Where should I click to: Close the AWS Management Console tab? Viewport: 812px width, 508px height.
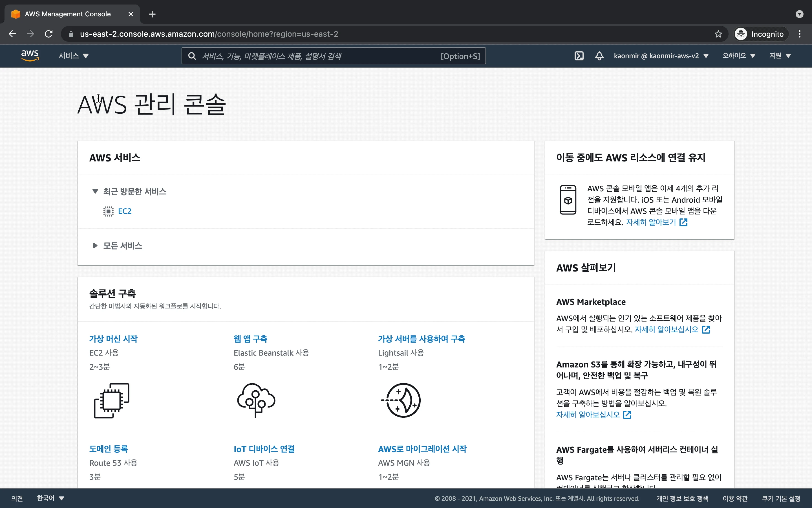[131, 14]
